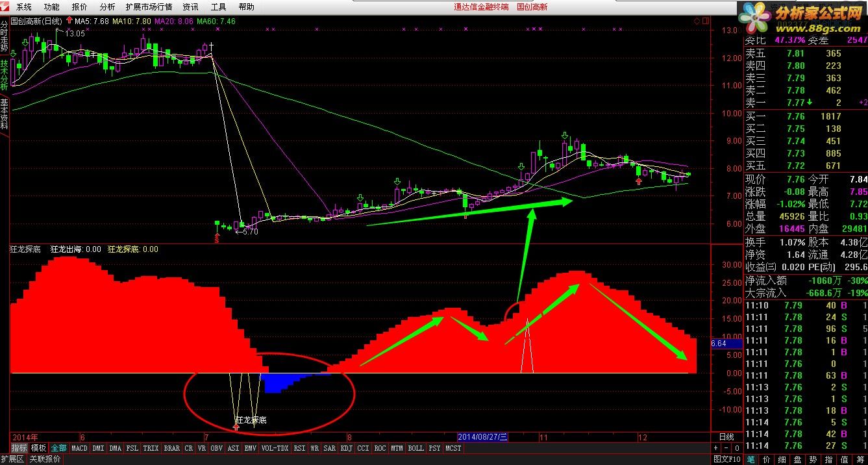Apply the ASI indicator
The height and width of the screenshot is (465, 868).
234,448
